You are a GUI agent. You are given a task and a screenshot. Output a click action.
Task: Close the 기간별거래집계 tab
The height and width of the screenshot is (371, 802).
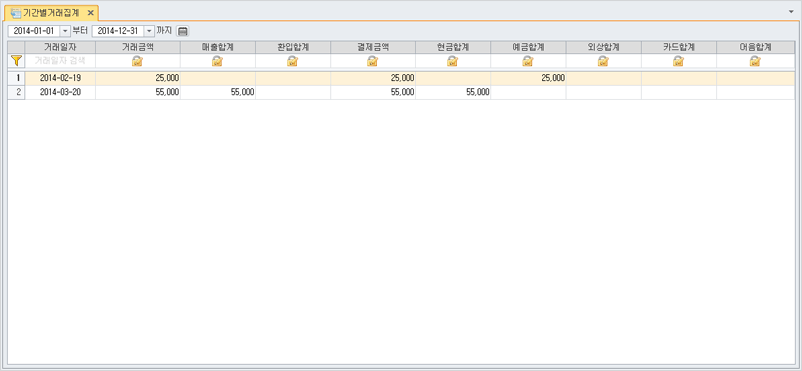91,13
